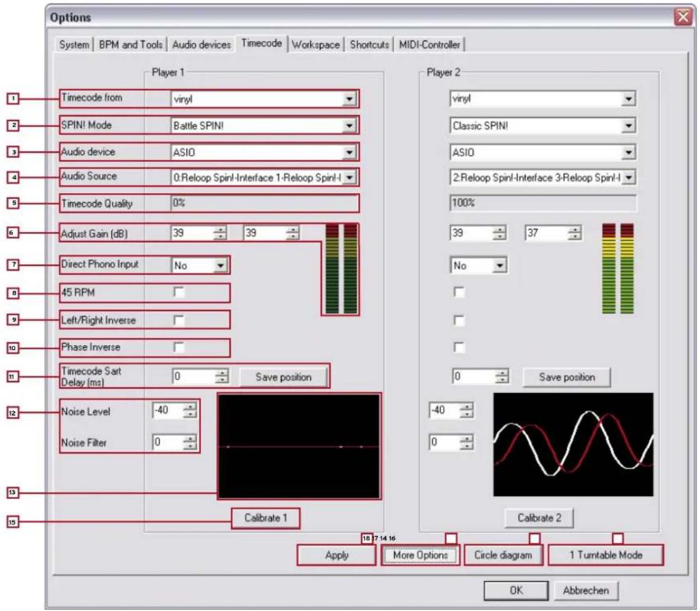
Task: Click Player 1 Save position button
Action: point(283,377)
